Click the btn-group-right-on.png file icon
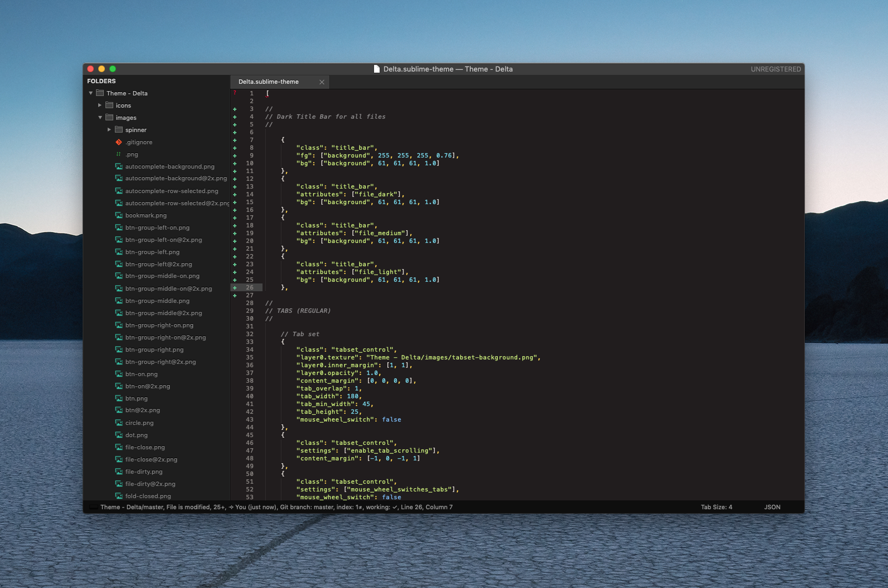888x588 pixels. [x=119, y=325]
